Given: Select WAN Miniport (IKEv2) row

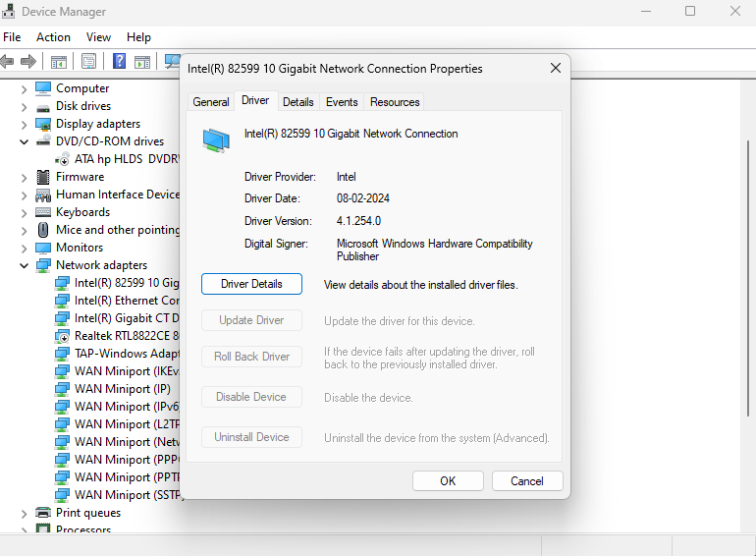Looking at the screenshot, I should click(117, 371).
